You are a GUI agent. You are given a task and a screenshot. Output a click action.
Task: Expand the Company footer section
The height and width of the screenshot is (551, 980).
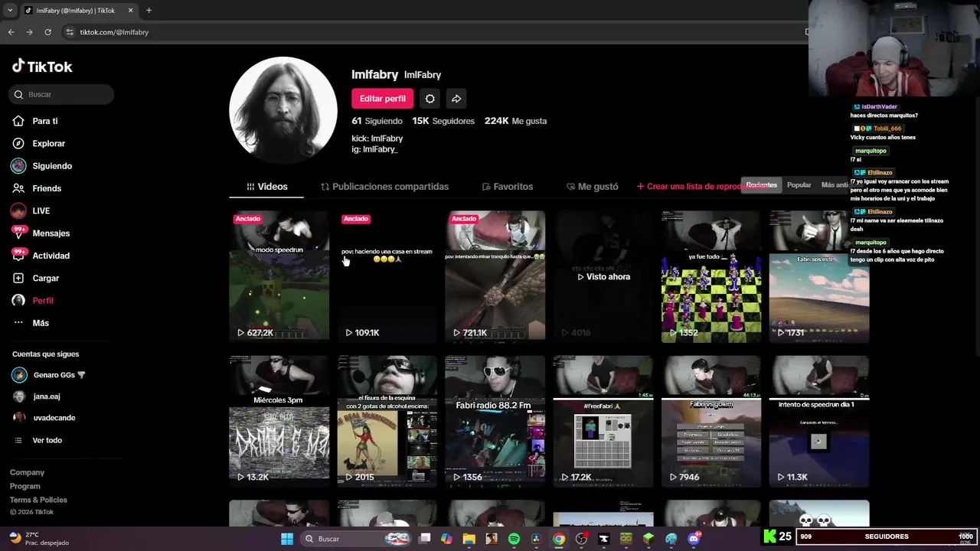[x=27, y=472]
